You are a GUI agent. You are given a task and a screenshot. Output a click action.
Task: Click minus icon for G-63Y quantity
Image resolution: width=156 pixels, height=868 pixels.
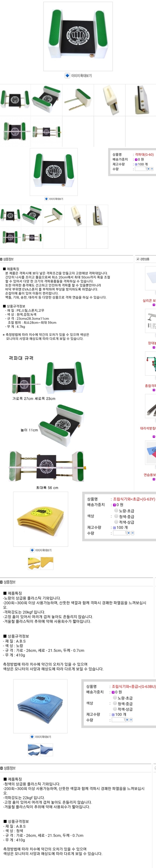click(x=133, y=533)
